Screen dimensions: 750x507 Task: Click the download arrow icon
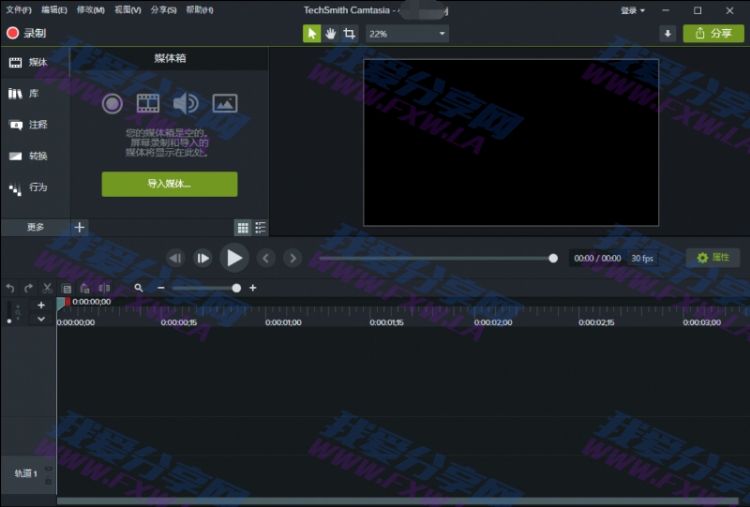(x=668, y=33)
